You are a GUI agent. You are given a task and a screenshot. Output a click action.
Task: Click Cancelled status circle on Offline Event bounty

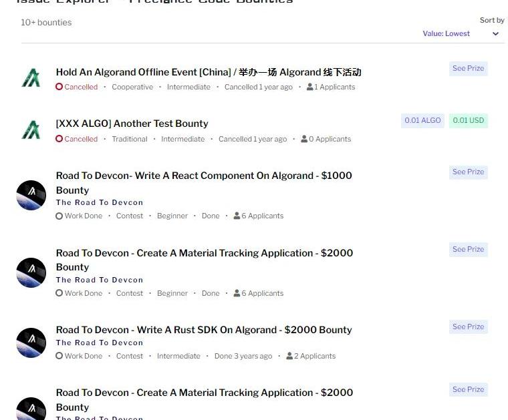point(59,87)
